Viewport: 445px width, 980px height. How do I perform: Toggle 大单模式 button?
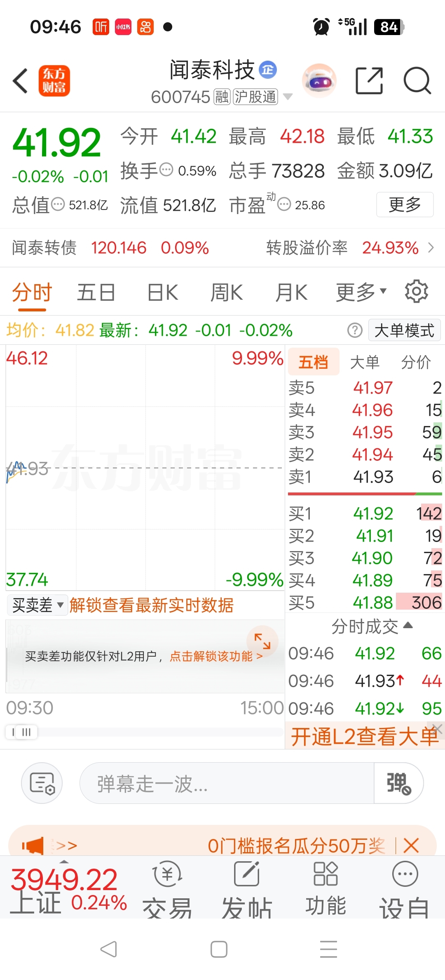click(404, 330)
